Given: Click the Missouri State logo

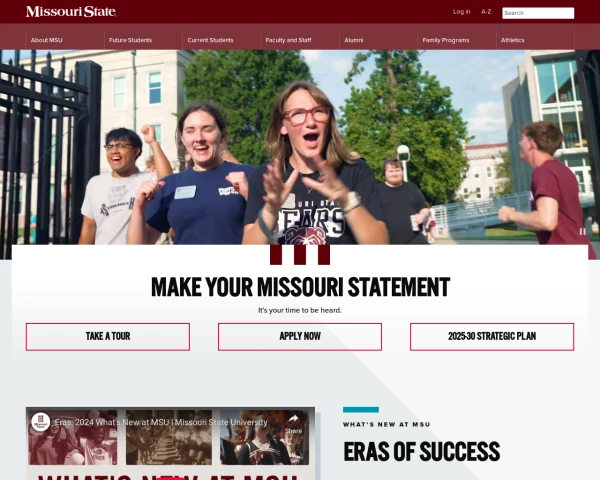Looking at the screenshot, I should pyautogui.click(x=71, y=11).
